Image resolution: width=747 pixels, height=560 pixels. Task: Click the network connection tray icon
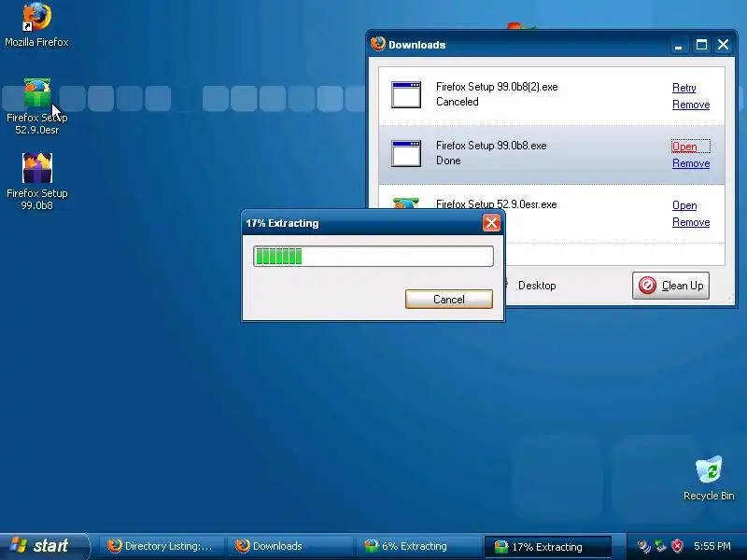(660, 546)
